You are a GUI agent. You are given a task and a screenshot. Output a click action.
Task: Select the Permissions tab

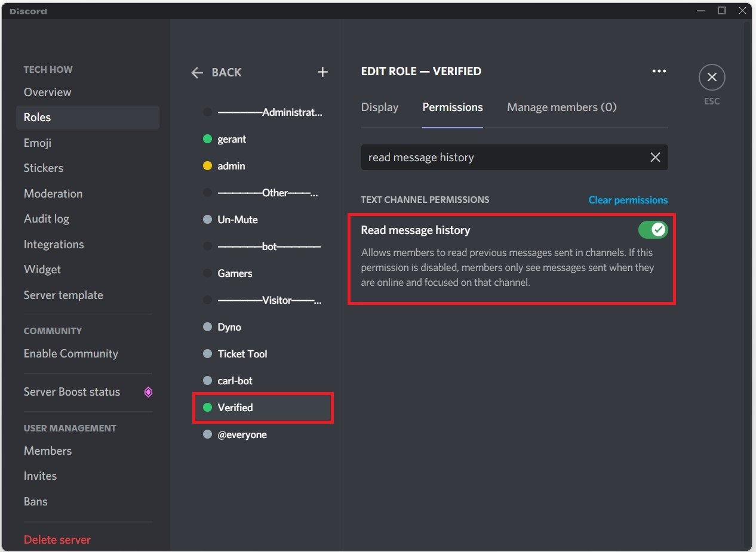coord(452,107)
